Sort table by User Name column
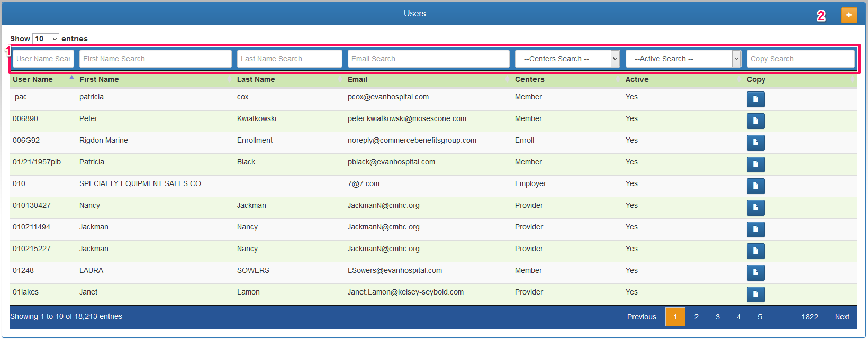This screenshot has width=868, height=340. (33, 79)
